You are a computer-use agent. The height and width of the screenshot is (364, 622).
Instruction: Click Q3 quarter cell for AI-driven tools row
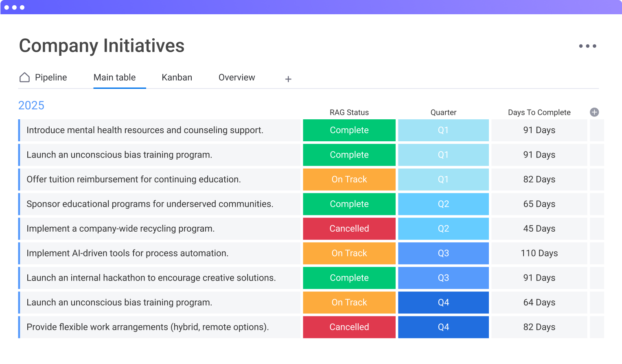tap(443, 253)
